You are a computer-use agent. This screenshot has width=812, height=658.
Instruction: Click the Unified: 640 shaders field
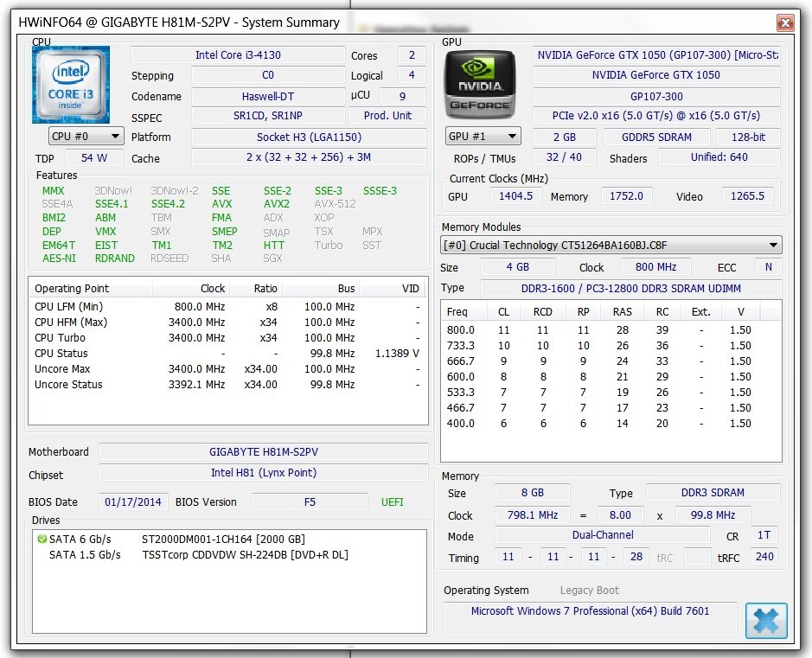pos(719,157)
